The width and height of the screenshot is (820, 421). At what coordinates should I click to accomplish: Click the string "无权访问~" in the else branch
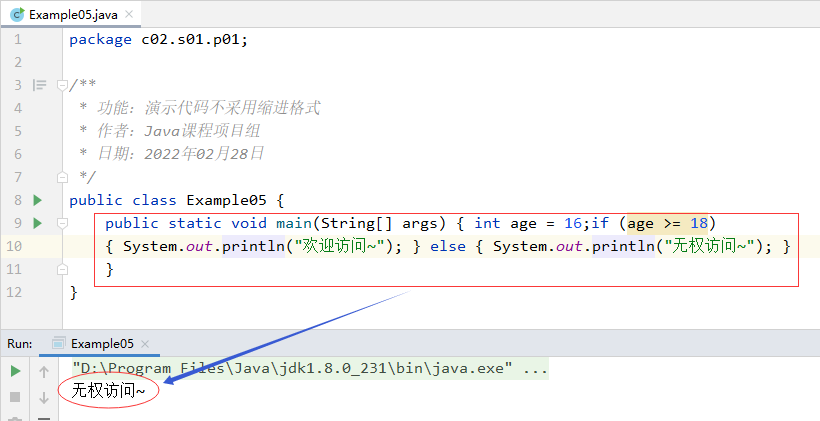pyautogui.click(x=709, y=246)
